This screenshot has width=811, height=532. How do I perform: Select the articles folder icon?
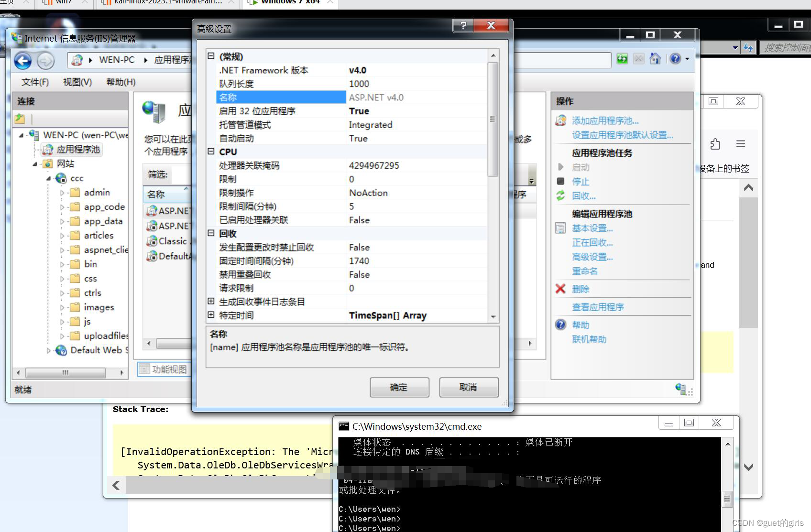click(x=75, y=236)
